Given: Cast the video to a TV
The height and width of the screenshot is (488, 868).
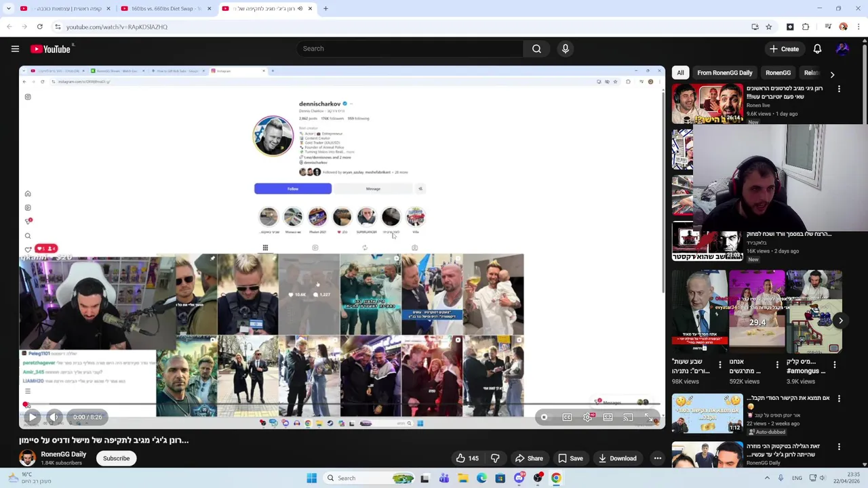Looking at the screenshot, I should point(628,418).
